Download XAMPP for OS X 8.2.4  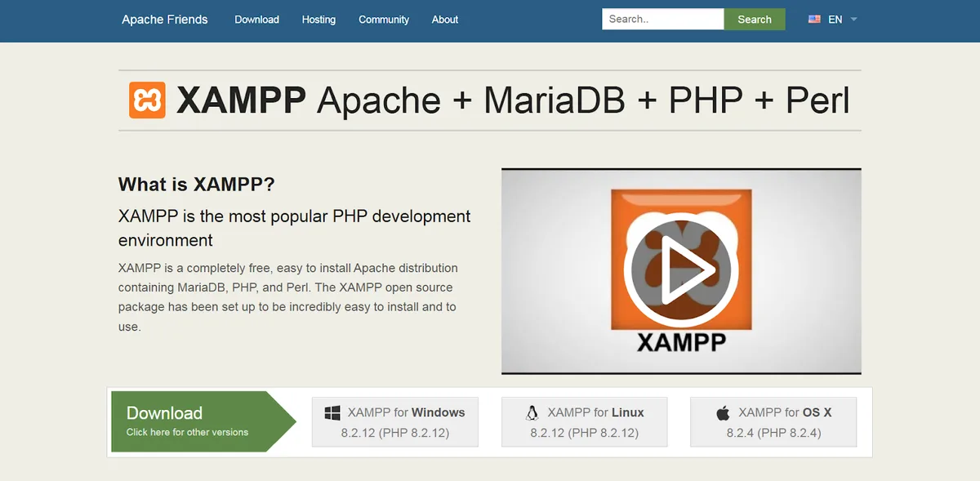773,422
